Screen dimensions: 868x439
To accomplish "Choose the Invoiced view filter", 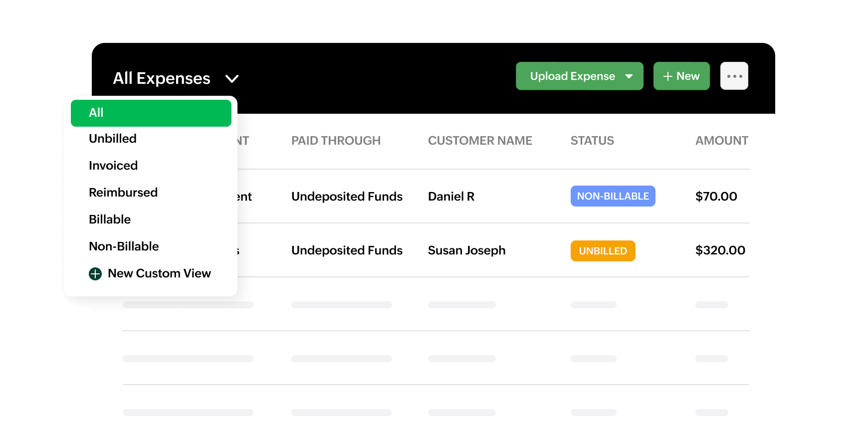I will [113, 166].
